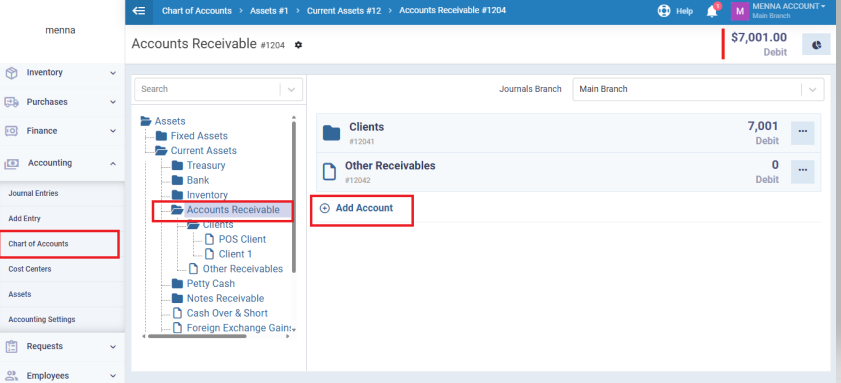The height and width of the screenshot is (383, 841).
Task: Click the tree panel vertical scrollbar
Action: [294, 196]
